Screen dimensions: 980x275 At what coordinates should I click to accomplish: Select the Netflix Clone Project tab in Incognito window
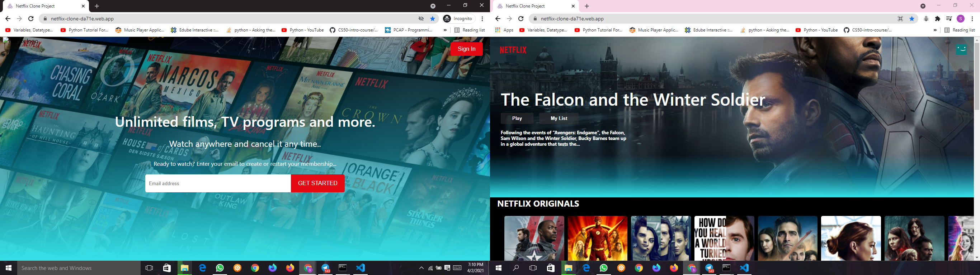click(x=46, y=6)
